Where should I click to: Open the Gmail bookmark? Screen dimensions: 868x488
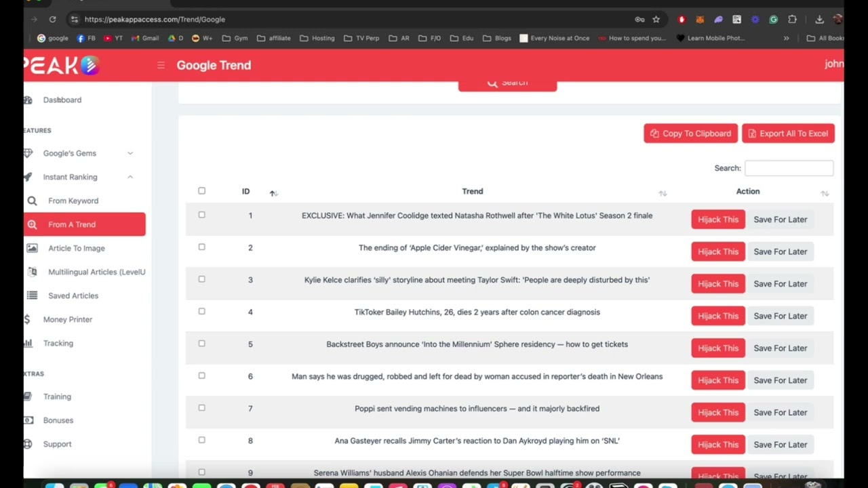[145, 39]
